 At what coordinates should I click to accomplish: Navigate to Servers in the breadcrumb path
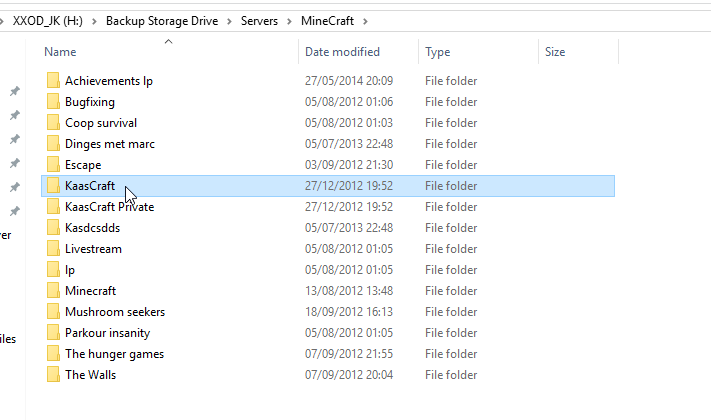pyautogui.click(x=260, y=20)
